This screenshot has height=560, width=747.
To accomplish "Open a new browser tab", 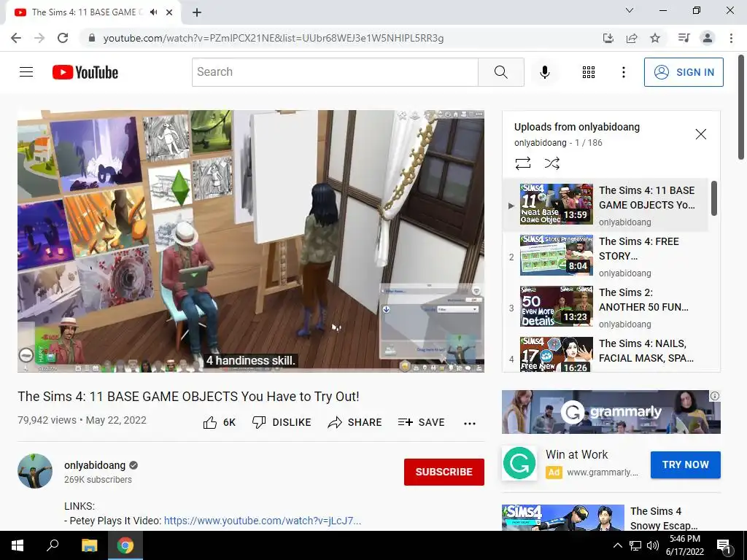I will [197, 12].
